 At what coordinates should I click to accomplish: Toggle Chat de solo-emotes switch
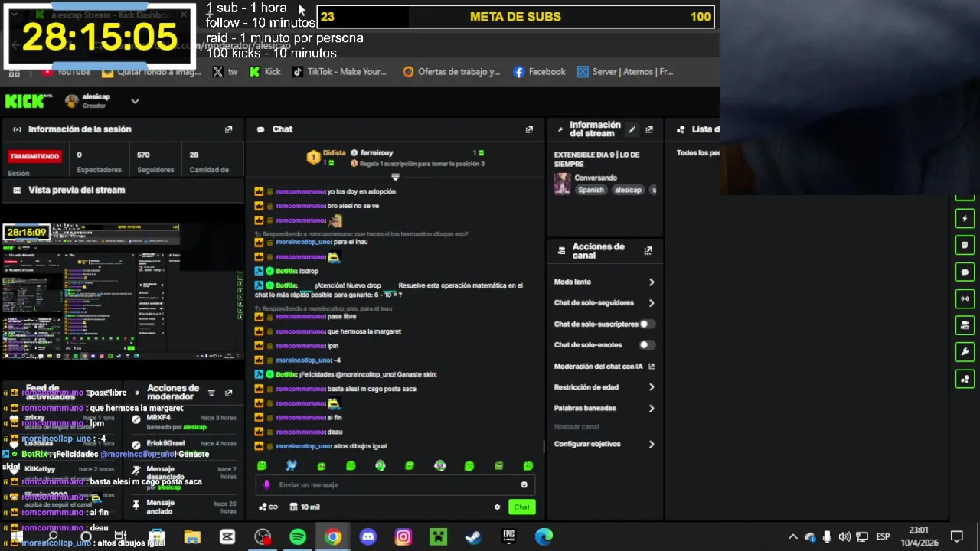coord(648,345)
